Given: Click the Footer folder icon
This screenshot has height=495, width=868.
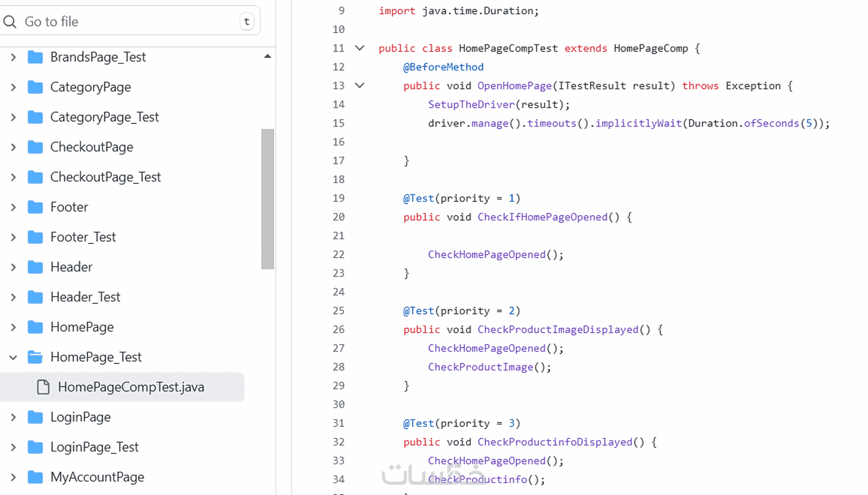Looking at the screenshot, I should coord(35,207).
